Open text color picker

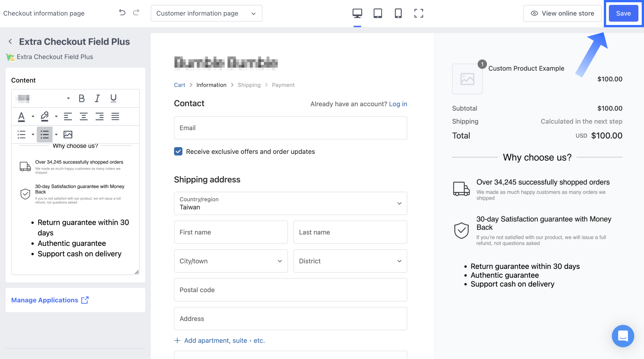pos(21,116)
